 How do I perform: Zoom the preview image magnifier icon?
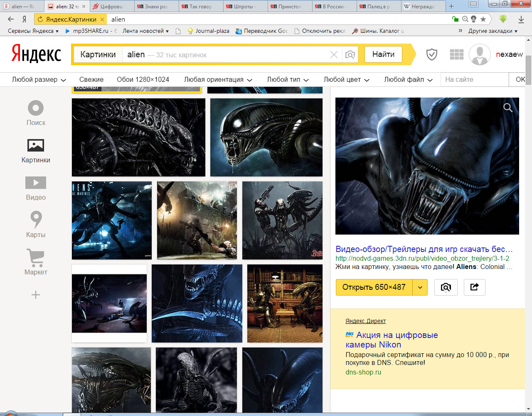point(507,108)
